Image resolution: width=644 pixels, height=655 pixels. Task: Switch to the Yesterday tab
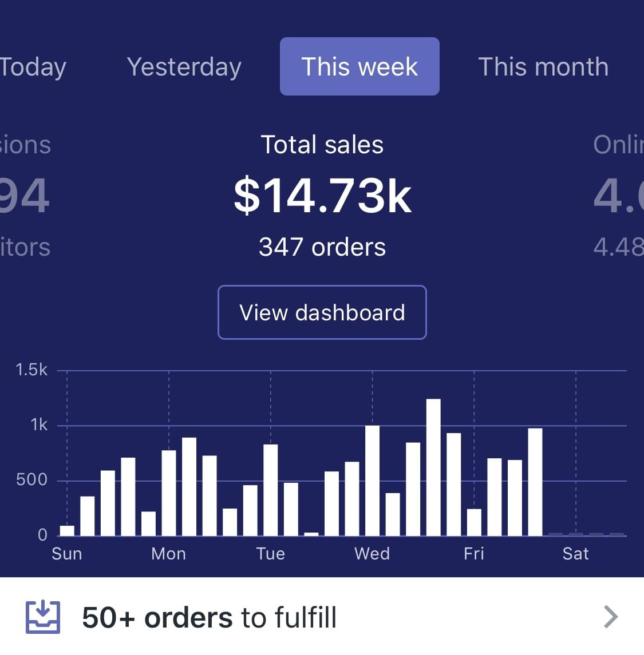coord(184,67)
